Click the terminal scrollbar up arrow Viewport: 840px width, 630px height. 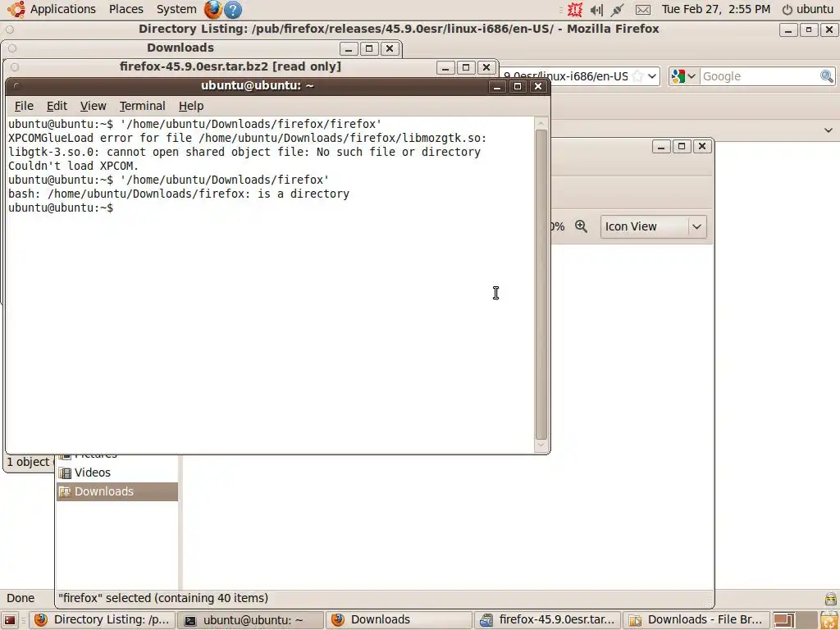pyautogui.click(x=541, y=123)
